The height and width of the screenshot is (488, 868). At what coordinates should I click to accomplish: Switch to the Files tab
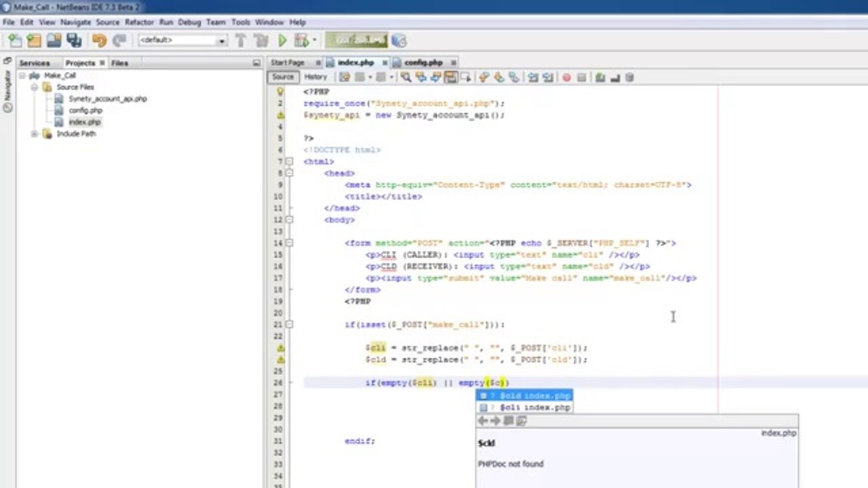pos(119,63)
